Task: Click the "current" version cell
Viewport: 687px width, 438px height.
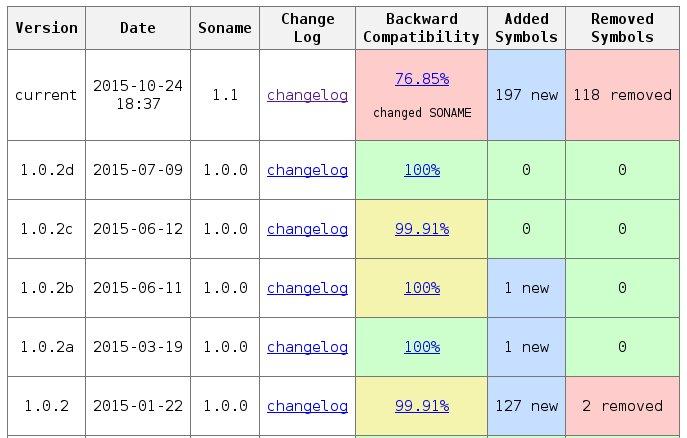Action: click(x=46, y=95)
